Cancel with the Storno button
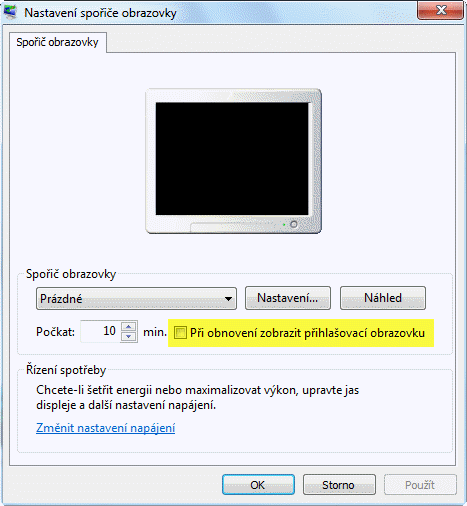467x506 pixels. 339,485
